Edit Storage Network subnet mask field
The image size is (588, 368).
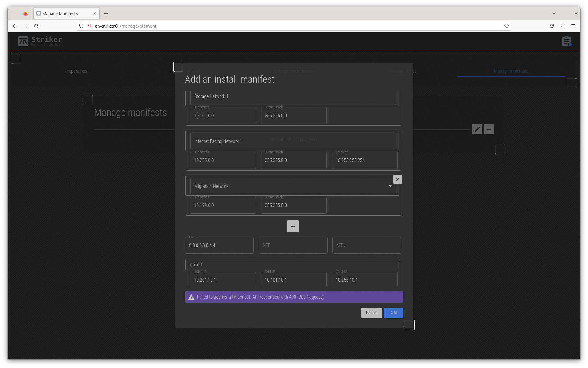(x=293, y=116)
